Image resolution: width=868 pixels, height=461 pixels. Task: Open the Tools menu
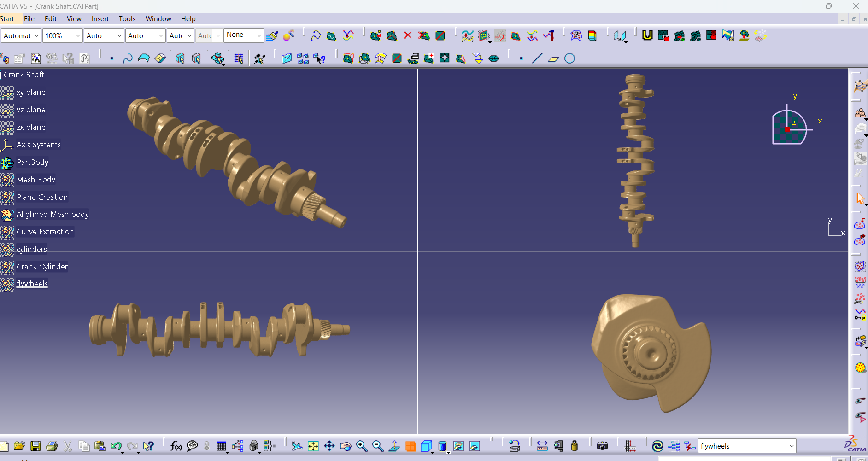(x=127, y=19)
